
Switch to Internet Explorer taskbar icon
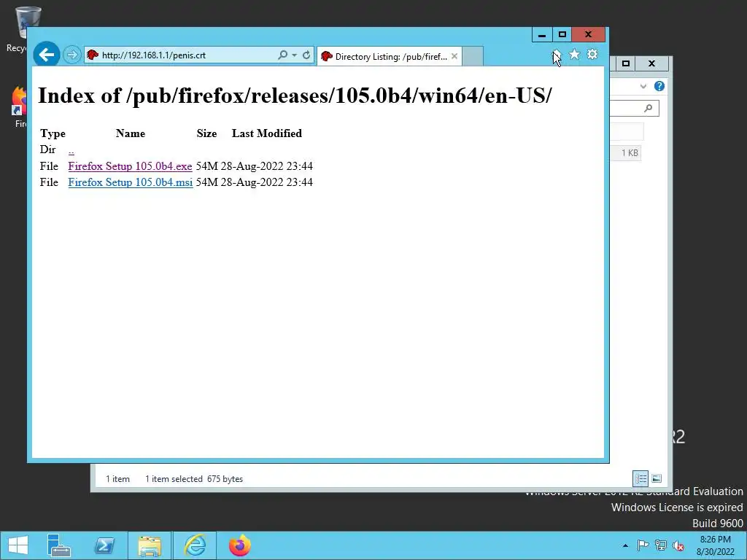195,545
